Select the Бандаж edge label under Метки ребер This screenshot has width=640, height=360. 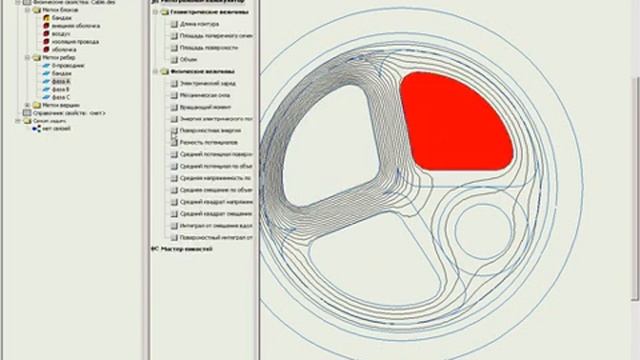(62, 73)
